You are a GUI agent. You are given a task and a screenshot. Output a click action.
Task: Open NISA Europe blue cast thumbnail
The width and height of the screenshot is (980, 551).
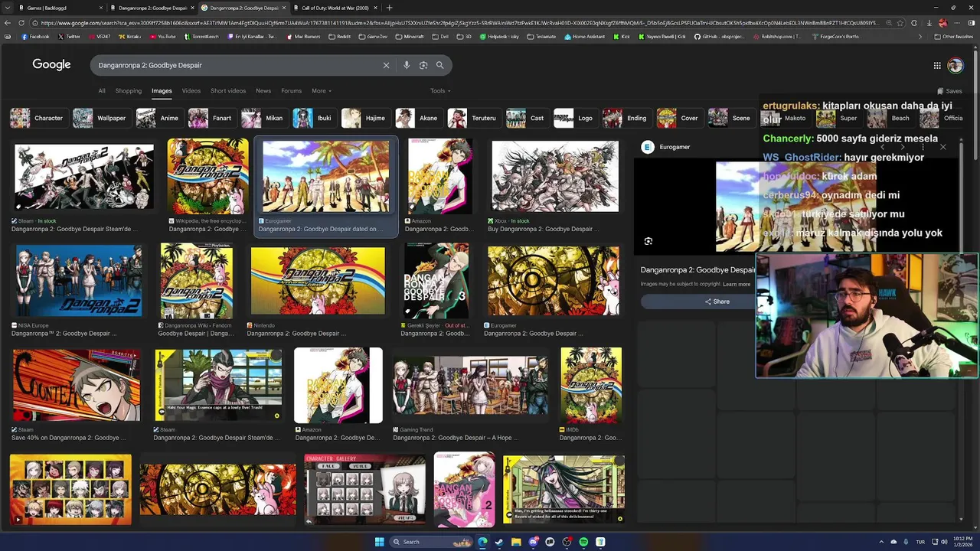(x=79, y=281)
